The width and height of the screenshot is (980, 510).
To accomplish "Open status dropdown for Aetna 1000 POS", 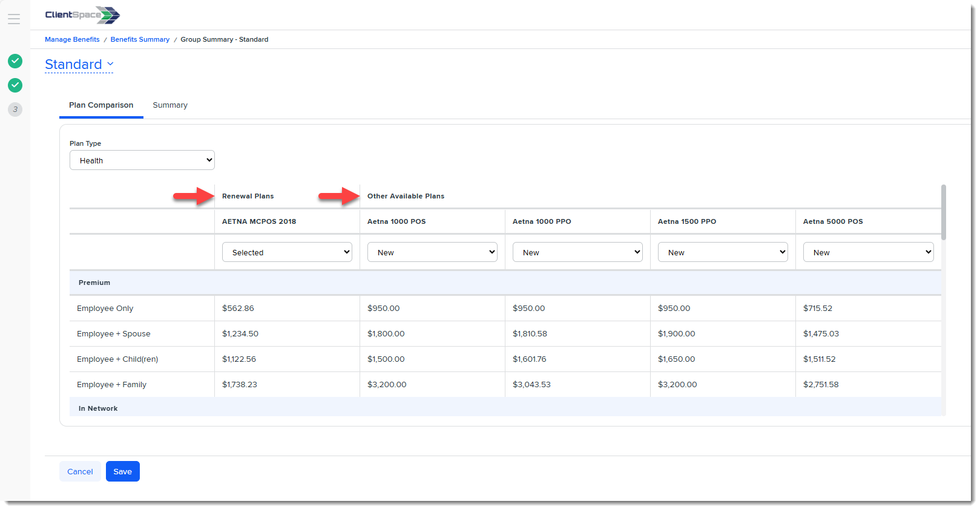I will 432,252.
